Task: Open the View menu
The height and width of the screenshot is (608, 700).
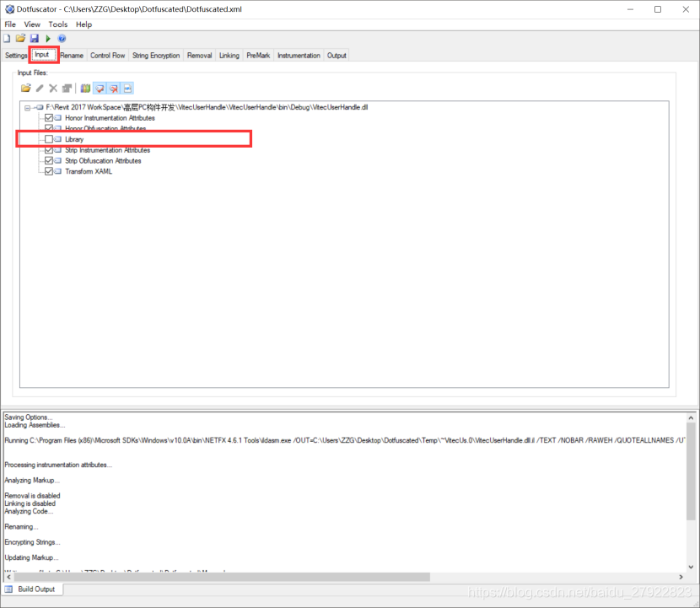Action: click(32, 24)
